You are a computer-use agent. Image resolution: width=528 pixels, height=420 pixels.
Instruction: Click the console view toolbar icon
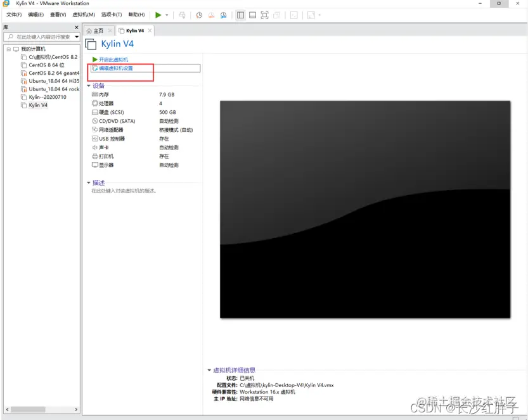(294, 15)
